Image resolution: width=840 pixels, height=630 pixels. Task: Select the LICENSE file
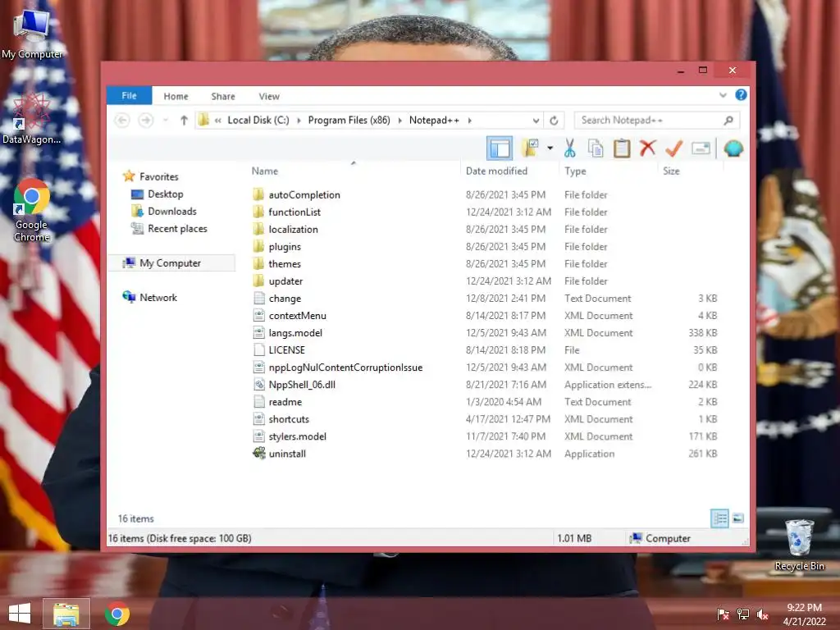(286, 349)
